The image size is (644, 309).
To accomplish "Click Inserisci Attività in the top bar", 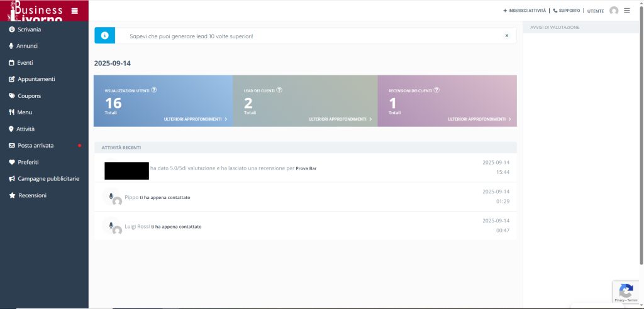I will pos(525,11).
